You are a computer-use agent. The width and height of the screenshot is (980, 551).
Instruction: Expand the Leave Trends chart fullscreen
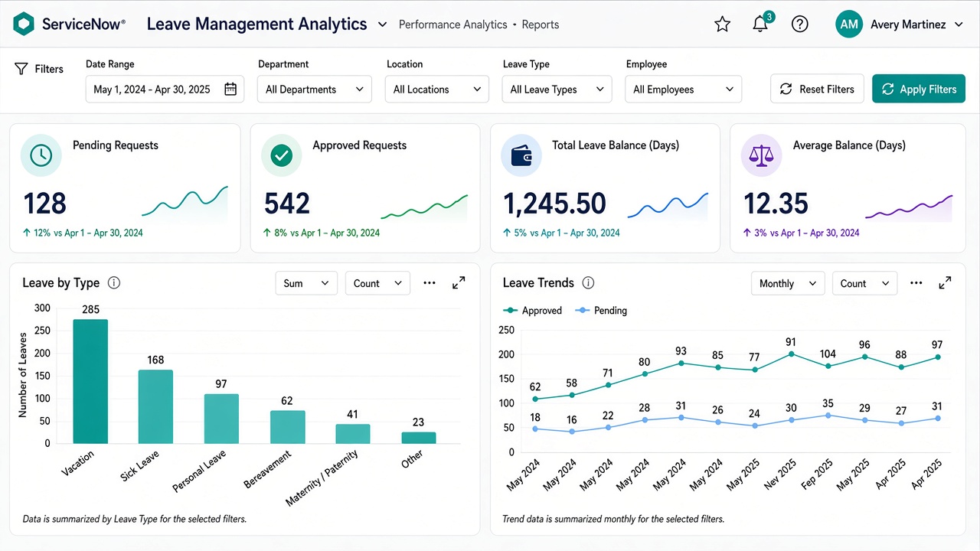point(946,283)
